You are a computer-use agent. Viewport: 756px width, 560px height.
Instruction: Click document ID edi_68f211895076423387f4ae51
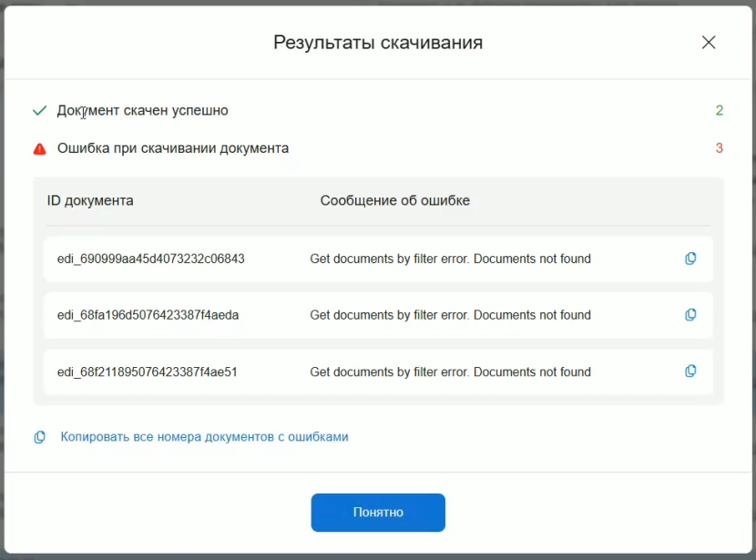147,372
